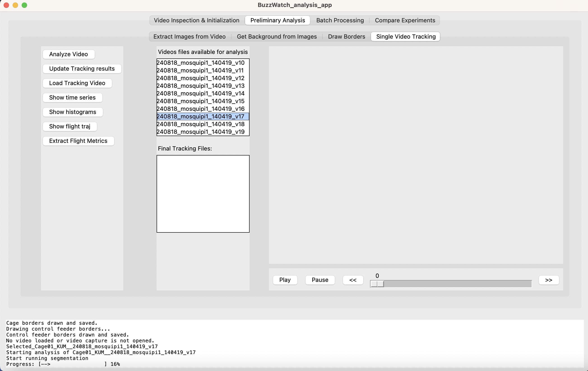Click the Show flight traj button
Image resolution: width=588 pixels, height=371 pixels.
point(71,126)
